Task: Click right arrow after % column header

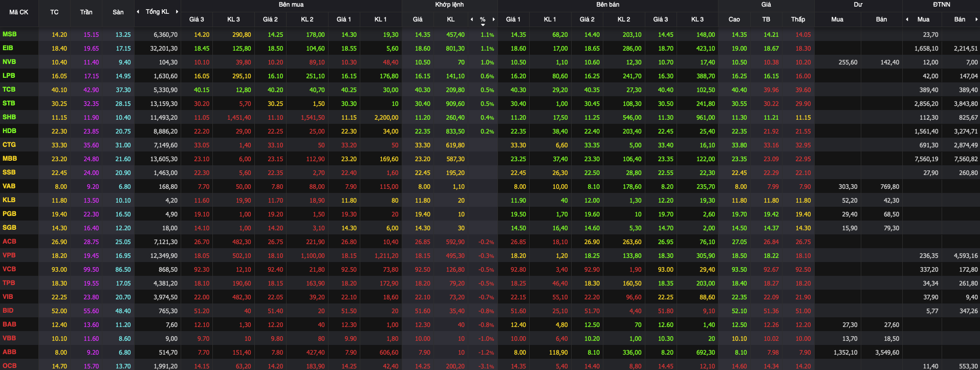Action: point(493,19)
